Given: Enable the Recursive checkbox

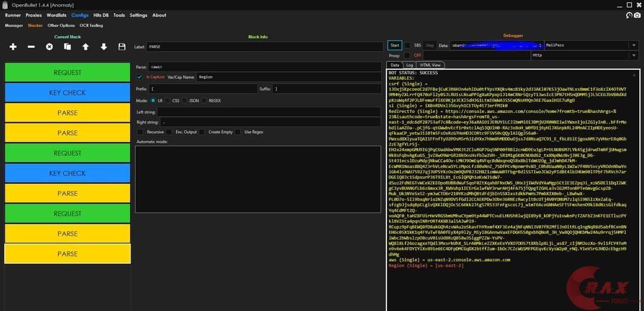Looking at the screenshot, I should (x=140, y=132).
